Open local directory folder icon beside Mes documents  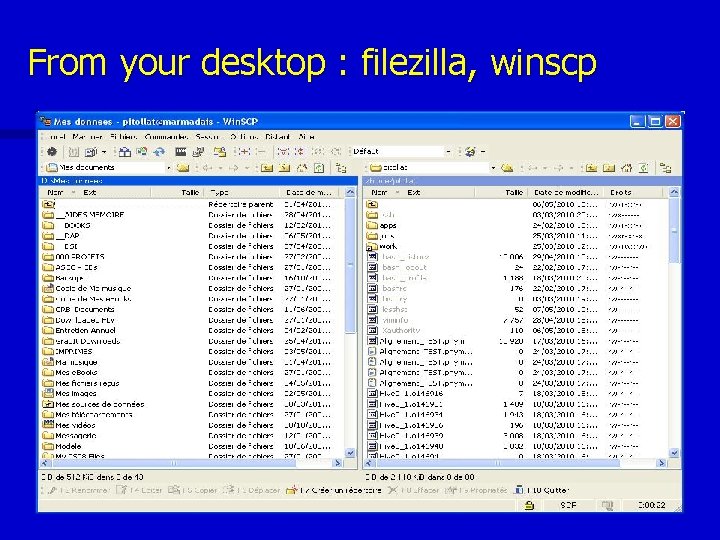183,168
